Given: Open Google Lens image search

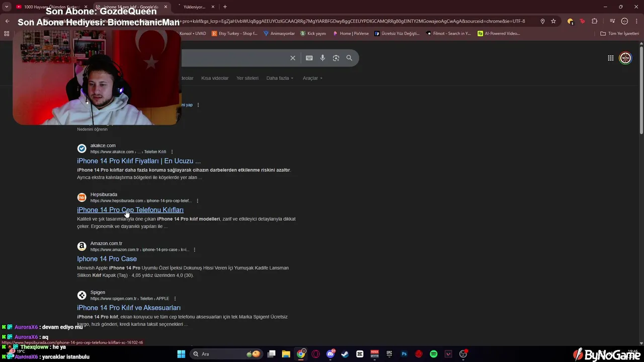Looking at the screenshot, I should [x=336, y=58].
